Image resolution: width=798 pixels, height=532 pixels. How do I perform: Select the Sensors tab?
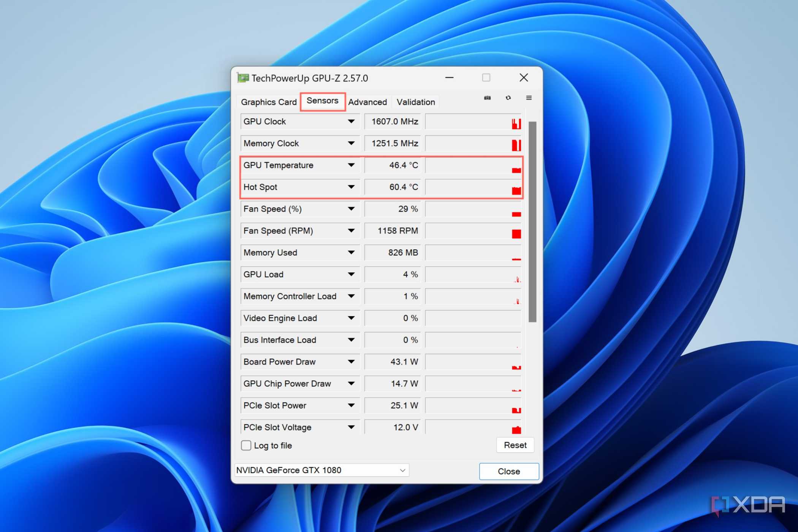323,101
